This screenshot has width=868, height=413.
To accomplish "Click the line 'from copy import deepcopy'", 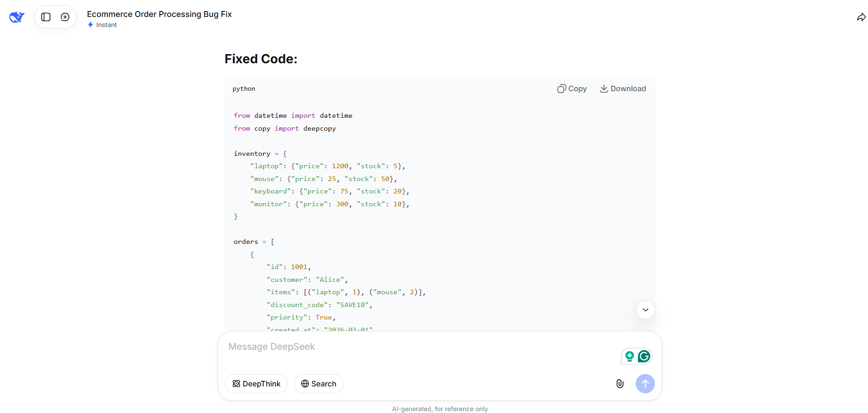I will tap(285, 128).
